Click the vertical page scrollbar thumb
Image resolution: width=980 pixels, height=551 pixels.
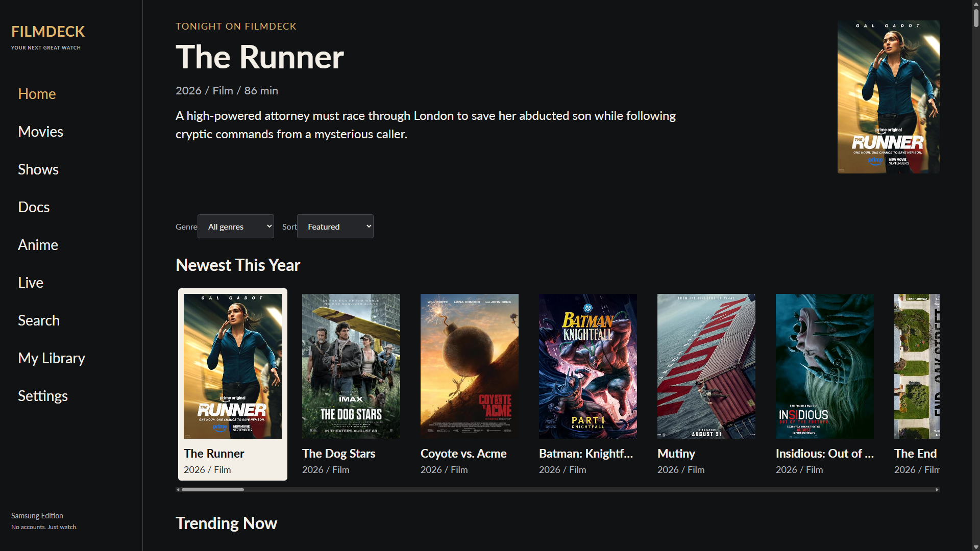click(976, 18)
